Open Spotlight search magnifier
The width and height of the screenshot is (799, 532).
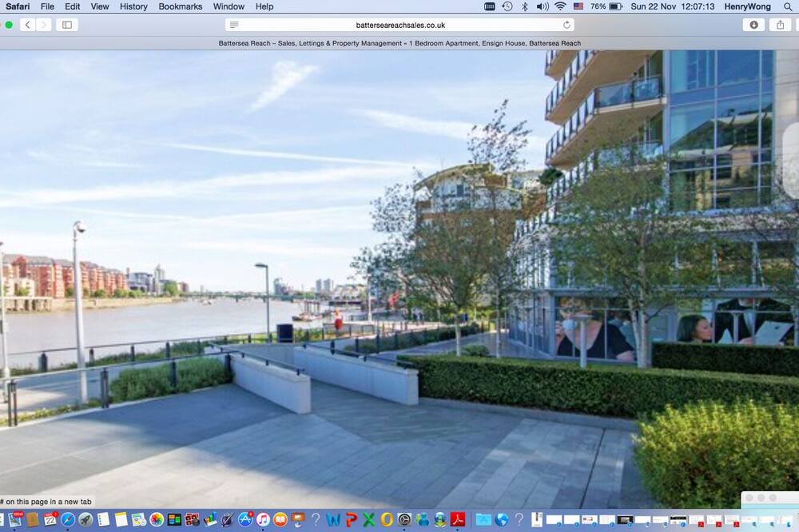click(789, 6)
